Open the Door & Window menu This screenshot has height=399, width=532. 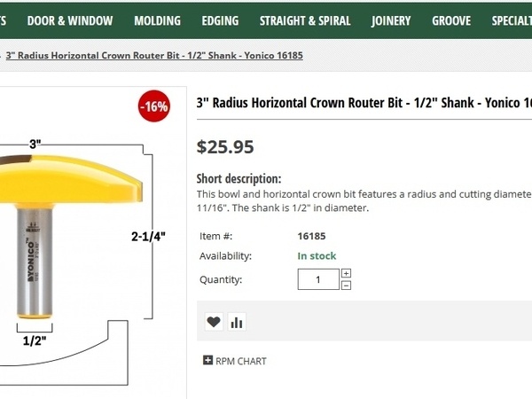point(70,20)
